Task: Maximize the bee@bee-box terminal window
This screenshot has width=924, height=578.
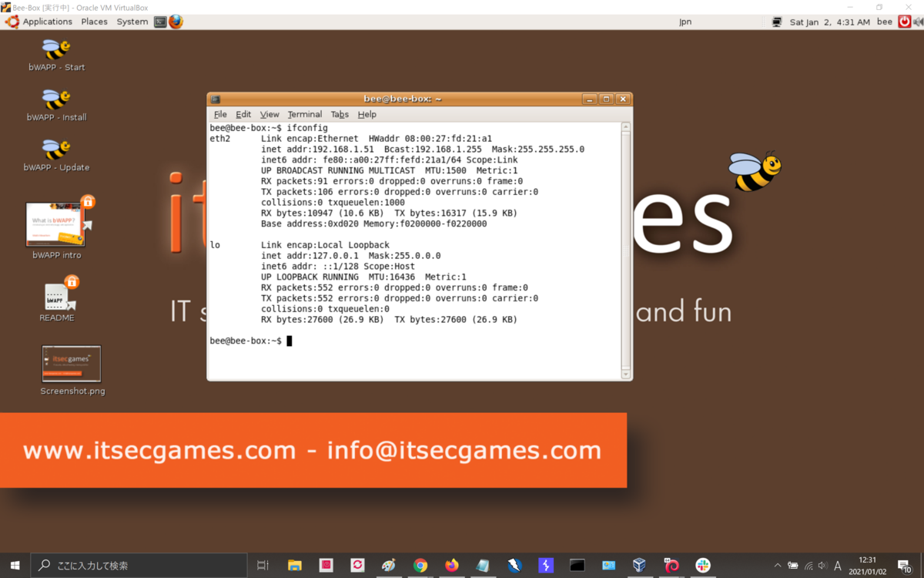Action: 607,99
